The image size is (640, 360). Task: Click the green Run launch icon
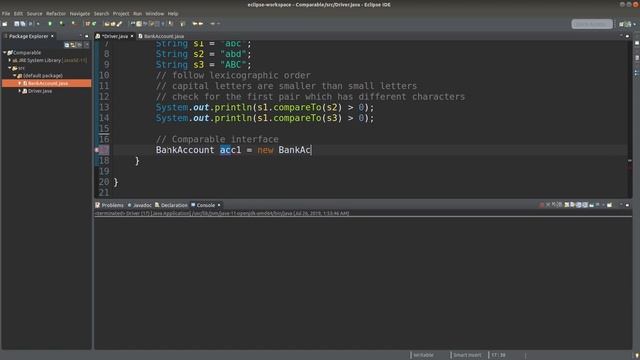(x=61, y=24)
